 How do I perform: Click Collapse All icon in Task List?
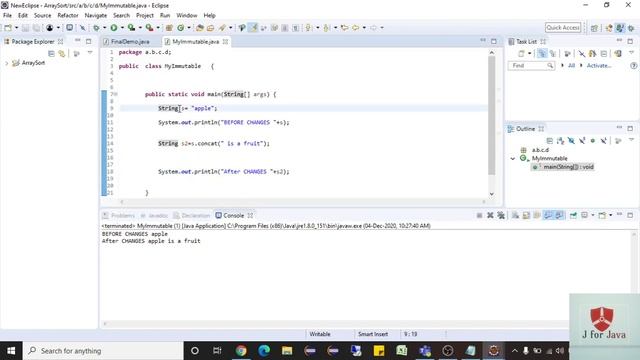[x=604, y=53]
